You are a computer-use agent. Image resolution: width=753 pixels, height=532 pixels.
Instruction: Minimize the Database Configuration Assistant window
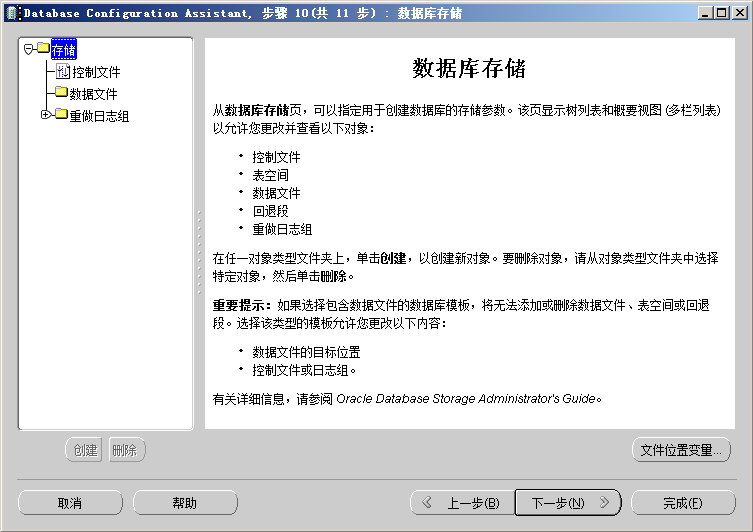705,13
